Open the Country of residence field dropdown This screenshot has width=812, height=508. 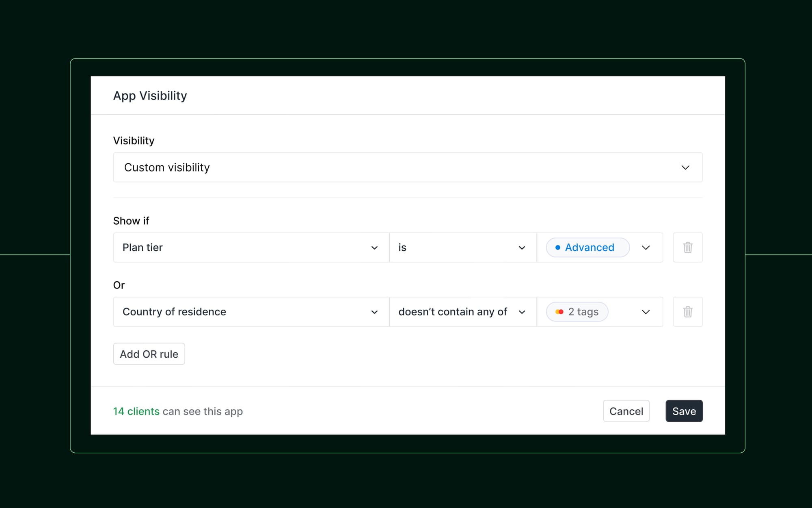pos(251,312)
